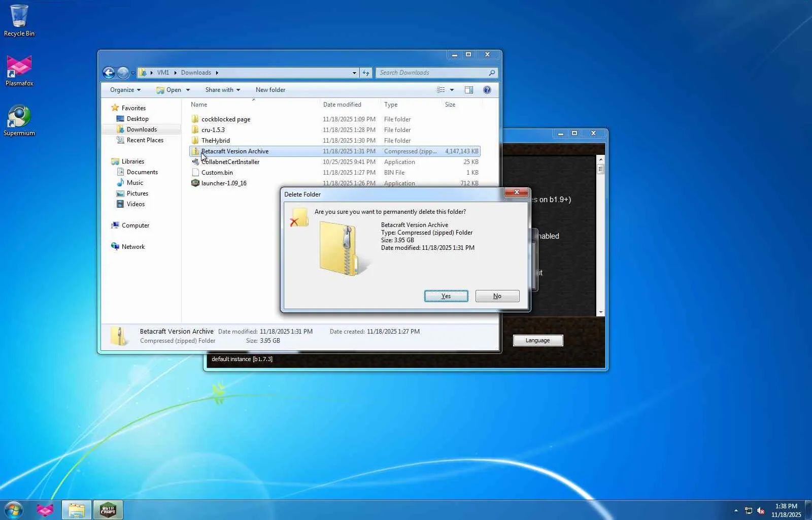Click the Libraries header in navigation pane
The width and height of the screenshot is (812, 520).
coord(132,161)
